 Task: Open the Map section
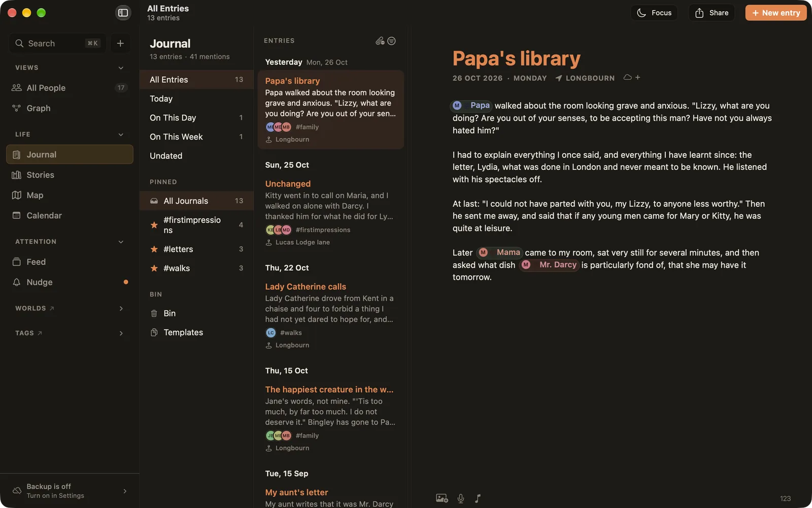[70, 195]
